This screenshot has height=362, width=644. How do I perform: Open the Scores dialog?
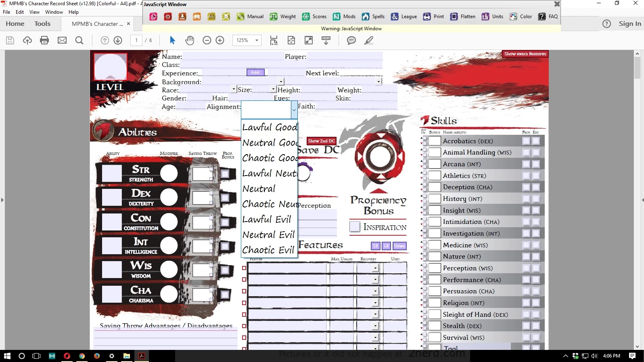314,17
